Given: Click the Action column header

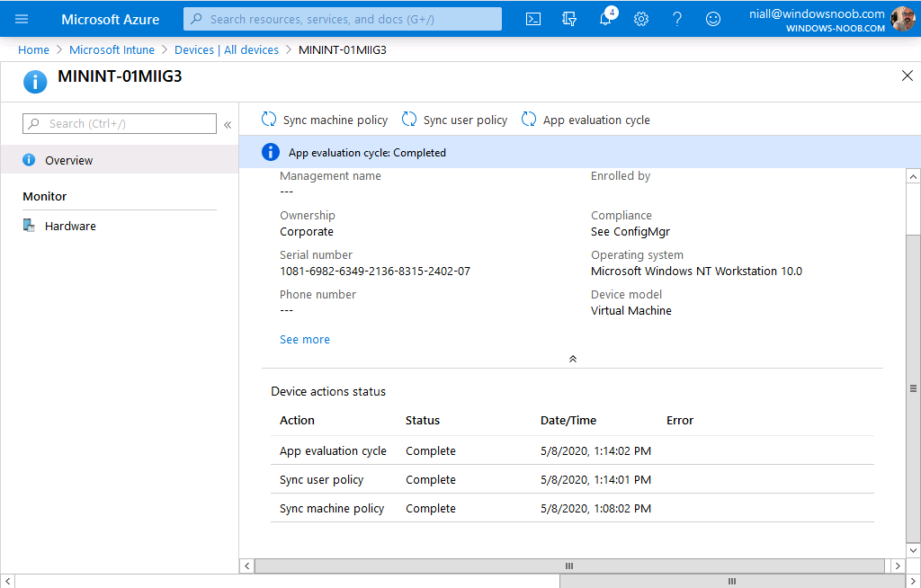Looking at the screenshot, I should pos(297,420).
